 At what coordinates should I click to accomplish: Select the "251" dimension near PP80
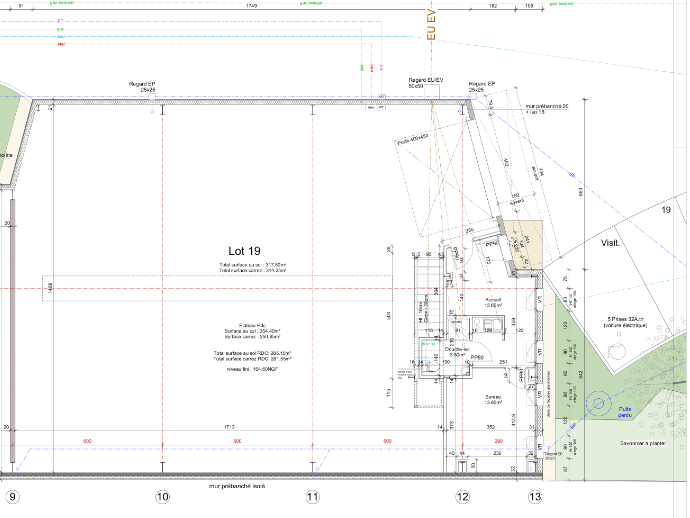tap(503, 362)
